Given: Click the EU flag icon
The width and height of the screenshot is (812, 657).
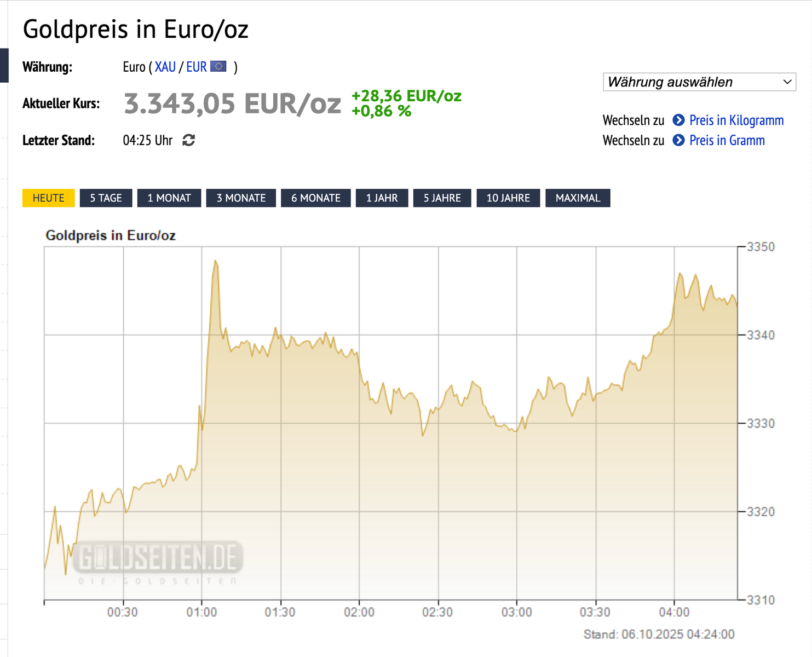Looking at the screenshot, I should (x=218, y=67).
